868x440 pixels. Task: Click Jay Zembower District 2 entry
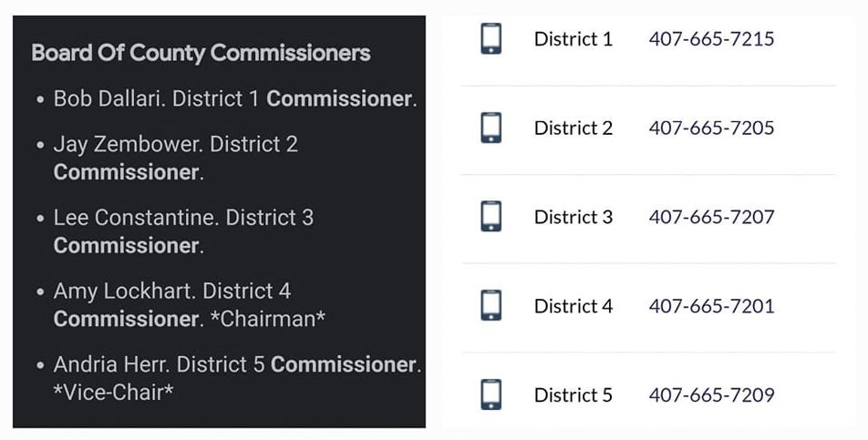(176, 159)
